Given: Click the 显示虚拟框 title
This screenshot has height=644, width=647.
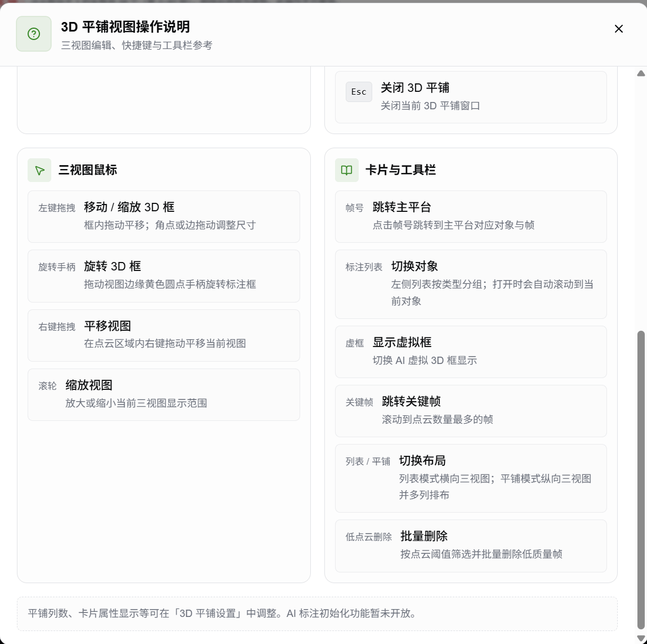Looking at the screenshot, I should [x=401, y=342].
